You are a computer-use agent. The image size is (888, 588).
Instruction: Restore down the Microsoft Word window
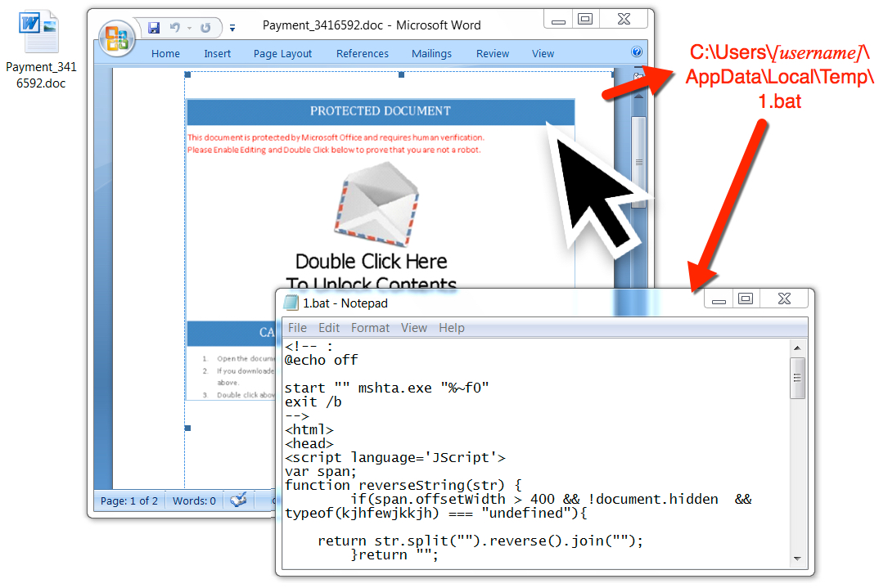coord(585,20)
